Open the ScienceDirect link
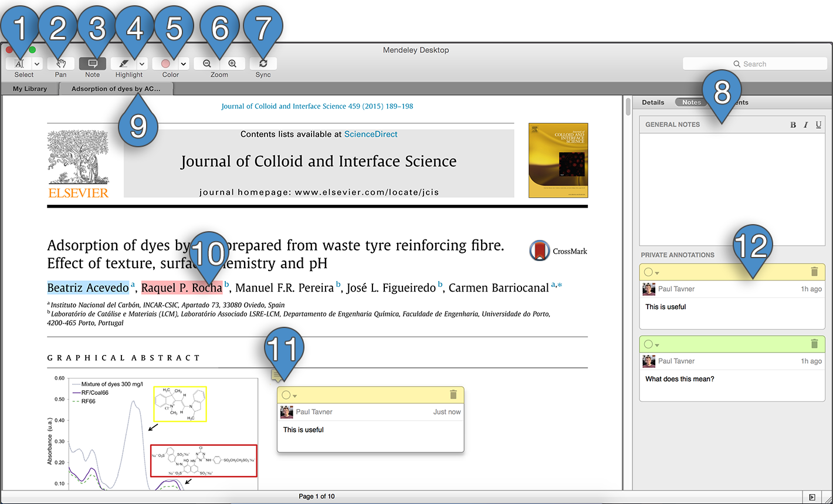This screenshot has width=833, height=504. pyautogui.click(x=371, y=134)
